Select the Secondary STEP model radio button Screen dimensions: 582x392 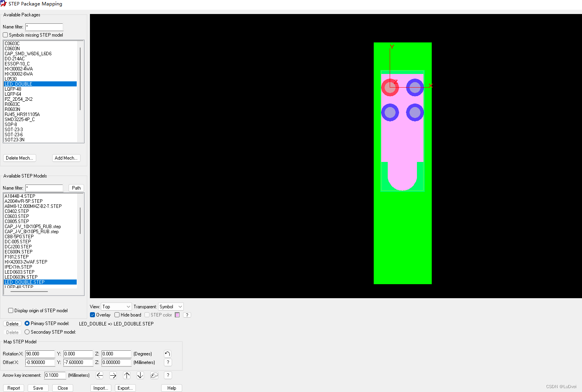(x=27, y=332)
